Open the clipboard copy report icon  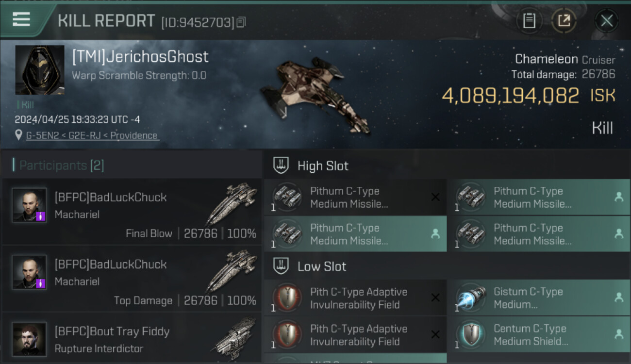point(529,21)
